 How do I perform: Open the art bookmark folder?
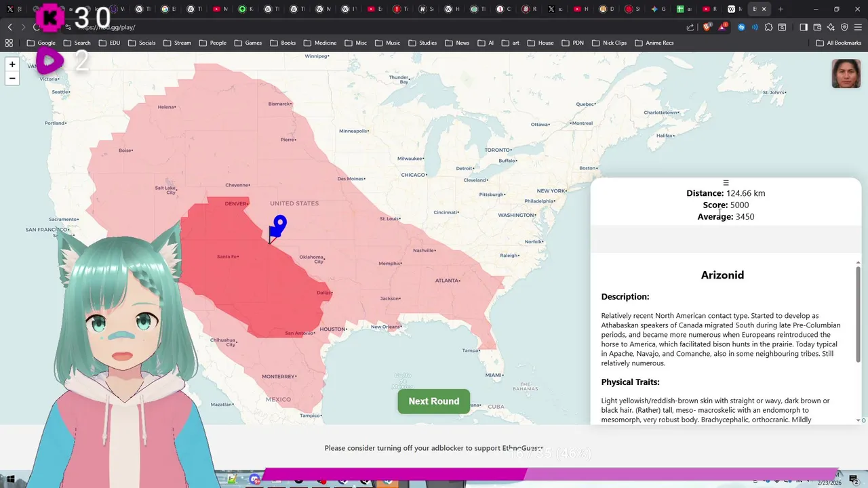511,43
